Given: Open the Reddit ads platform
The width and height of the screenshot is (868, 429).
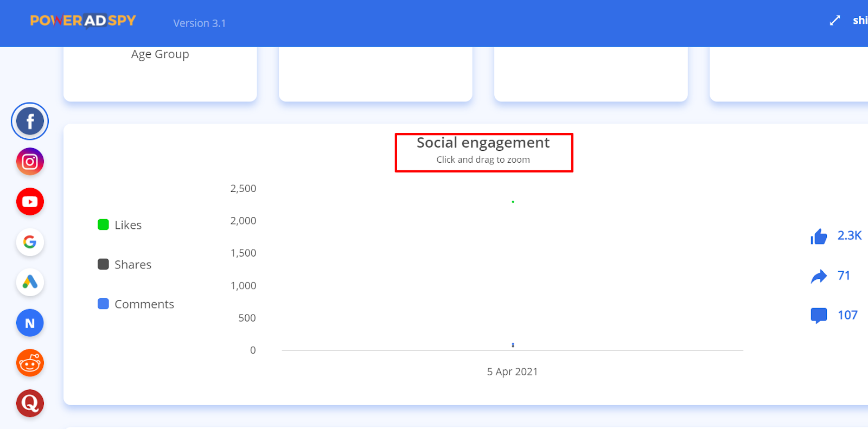Looking at the screenshot, I should [30, 363].
